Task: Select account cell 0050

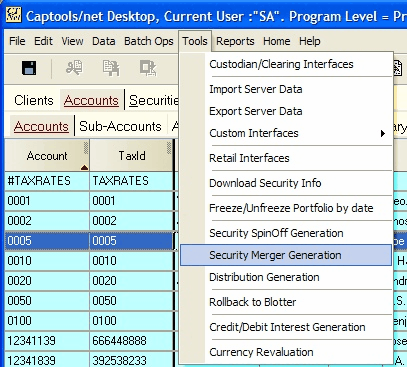Action: click(47, 301)
